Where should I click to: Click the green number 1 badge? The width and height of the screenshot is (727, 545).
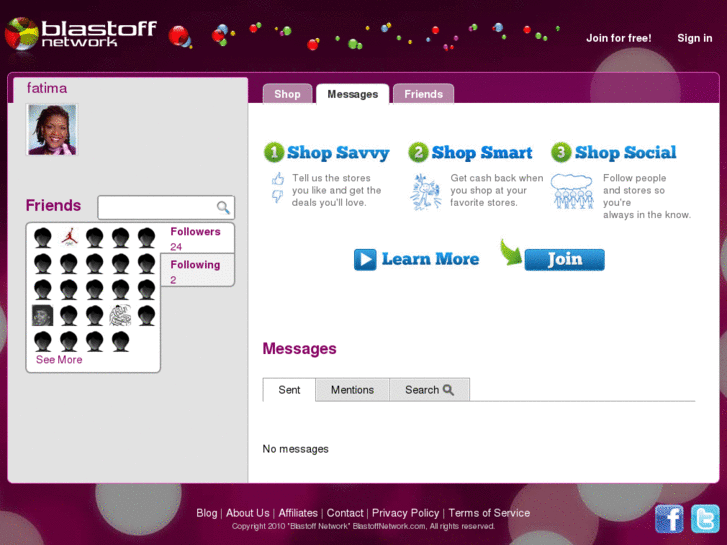(274, 152)
